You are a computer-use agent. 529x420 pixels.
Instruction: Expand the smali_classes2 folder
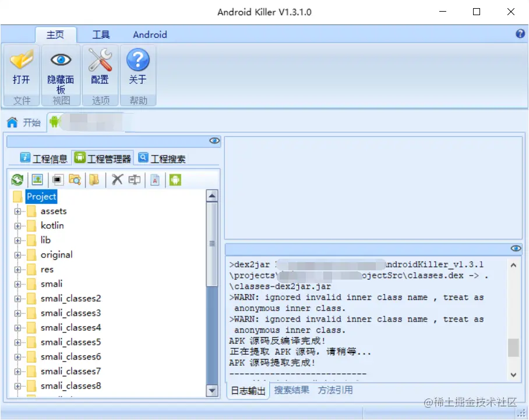pos(17,299)
